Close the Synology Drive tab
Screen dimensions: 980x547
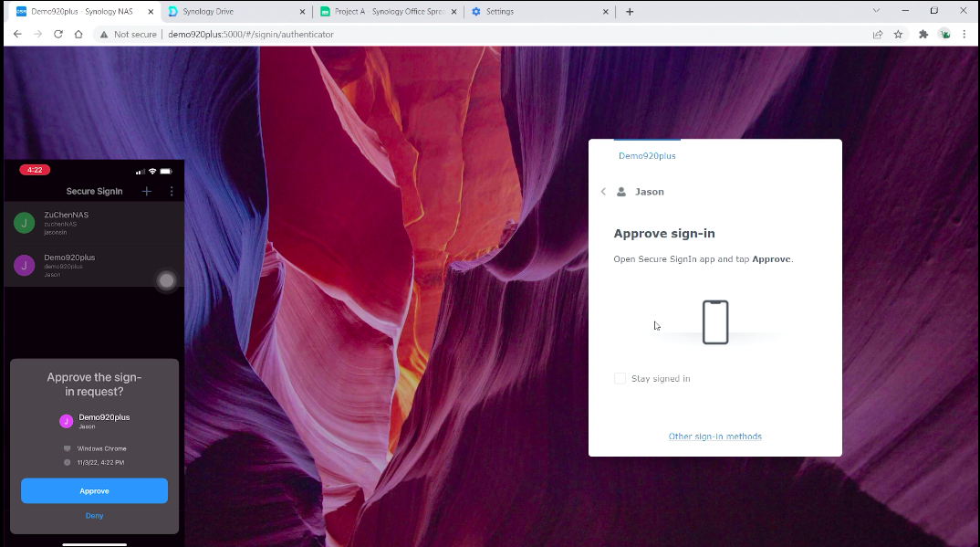(303, 11)
